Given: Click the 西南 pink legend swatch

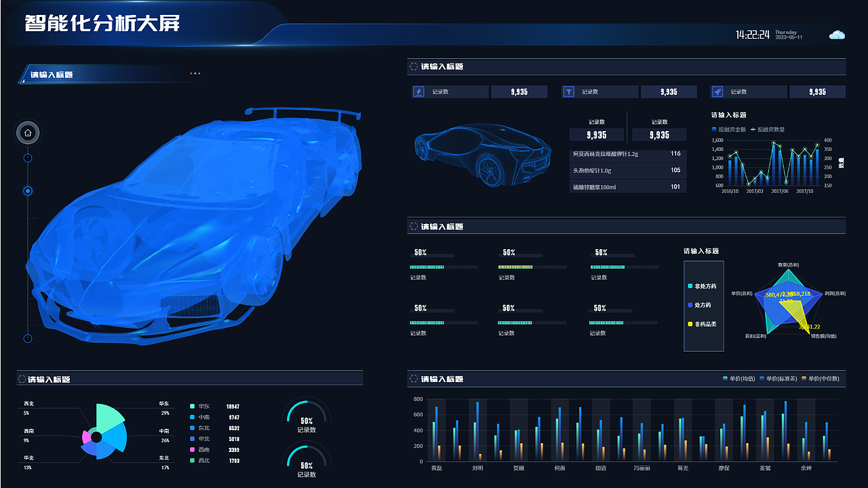Looking at the screenshot, I should pos(193,450).
